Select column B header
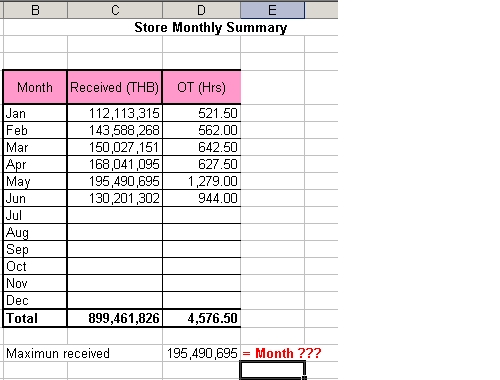Viewport: 500px width, 380px height. pos(35,10)
